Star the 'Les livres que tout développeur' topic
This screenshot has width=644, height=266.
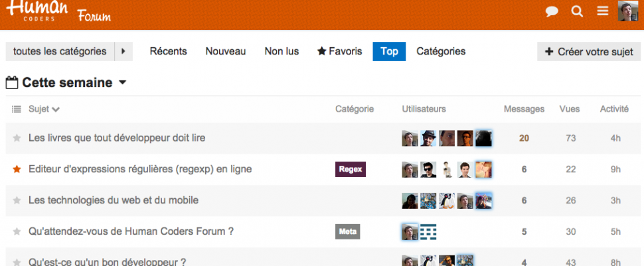pos(17,138)
